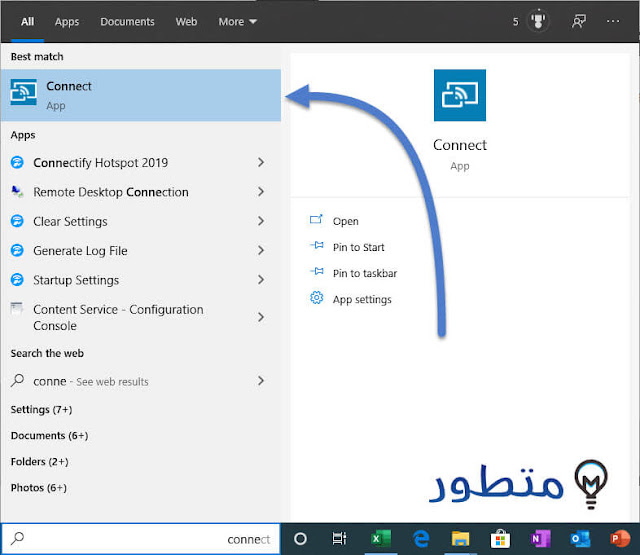Launch Microsoft Edge from the taskbar
The image size is (640, 555).
pos(421,539)
